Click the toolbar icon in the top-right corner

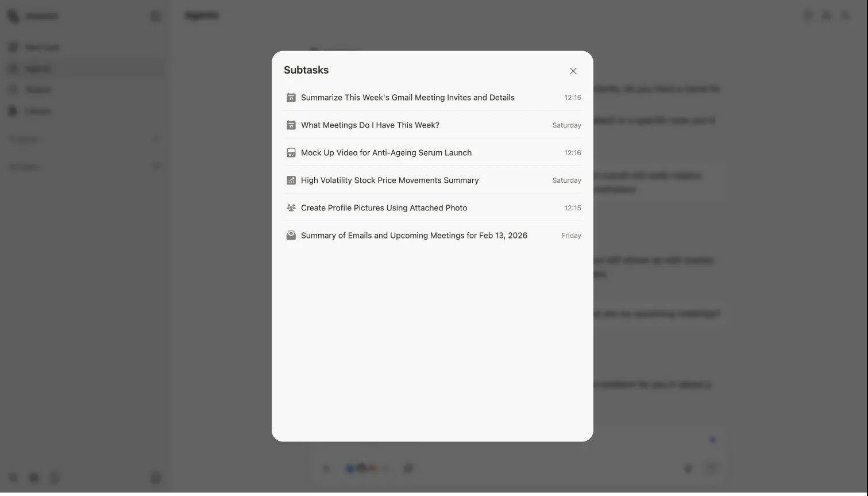tap(845, 15)
